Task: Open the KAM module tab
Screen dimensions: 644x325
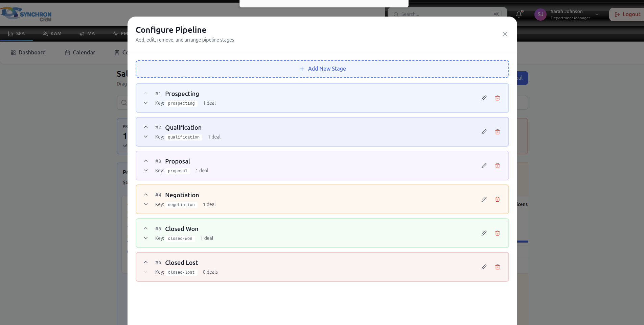Action: click(52, 34)
